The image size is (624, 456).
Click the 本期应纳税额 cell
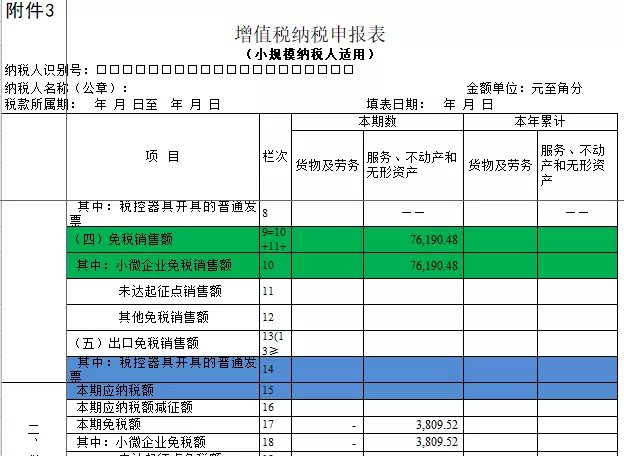(163, 391)
